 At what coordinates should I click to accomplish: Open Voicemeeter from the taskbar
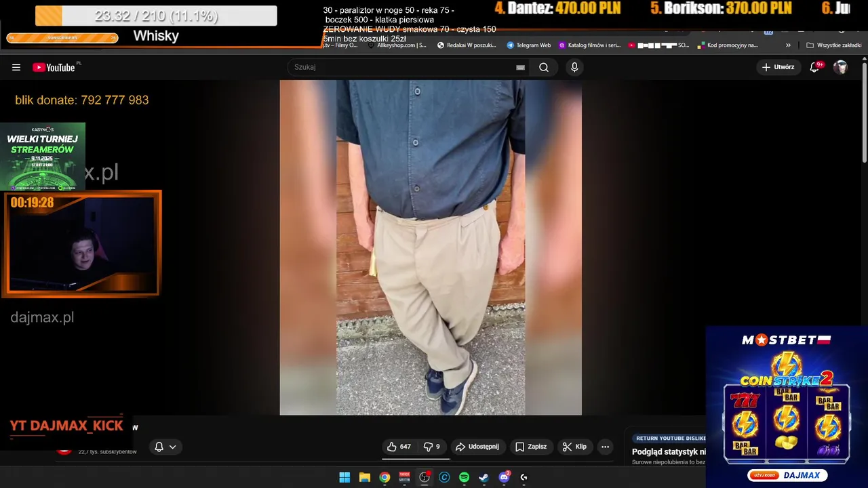click(x=405, y=477)
